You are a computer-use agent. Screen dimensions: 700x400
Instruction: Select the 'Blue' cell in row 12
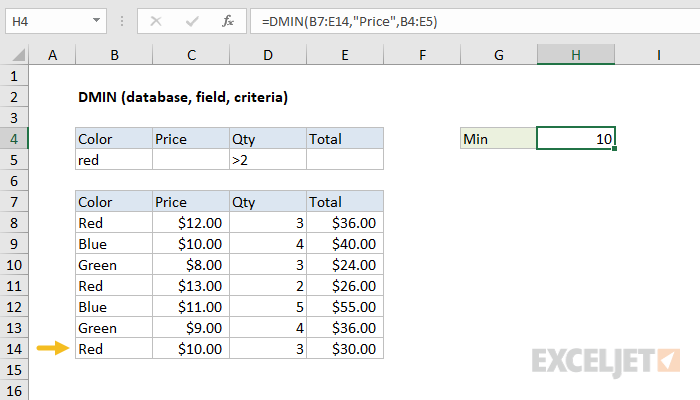point(114,307)
